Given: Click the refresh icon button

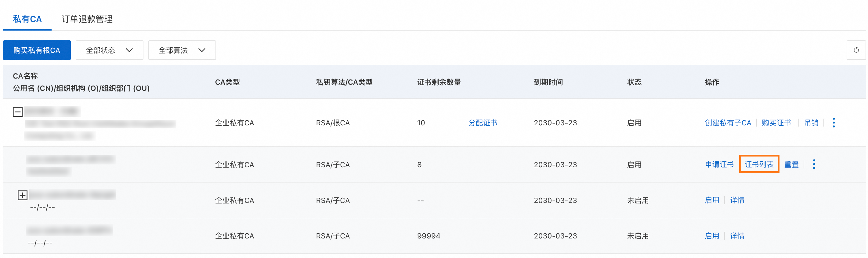Looking at the screenshot, I should (x=856, y=50).
